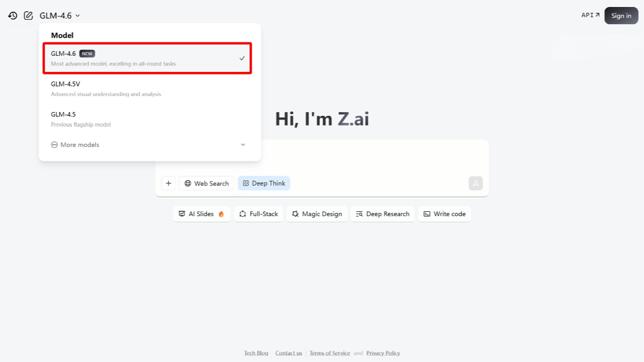Screen dimensions: 644x362
Task: Collapse the GLM-4.6 model selector dropdown
Action: (x=60, y=16)
